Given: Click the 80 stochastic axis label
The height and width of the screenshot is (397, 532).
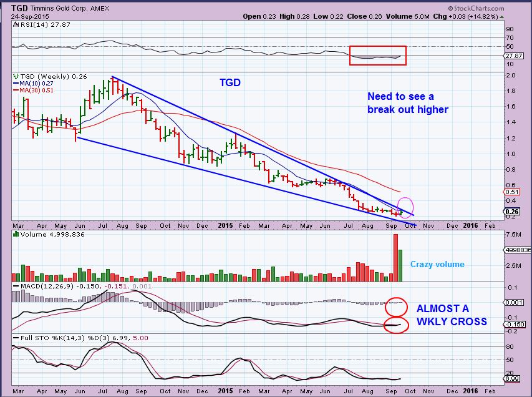Looking at the screenshot, I should coord(510,347).
